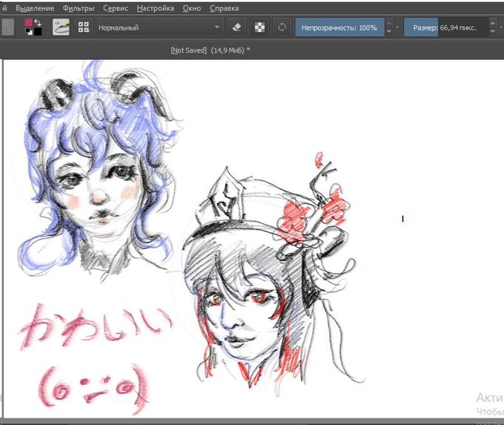Open the brush editor preset icon
Screen dimensions: 504x425
pyautogui.click(x=61, y=27)
